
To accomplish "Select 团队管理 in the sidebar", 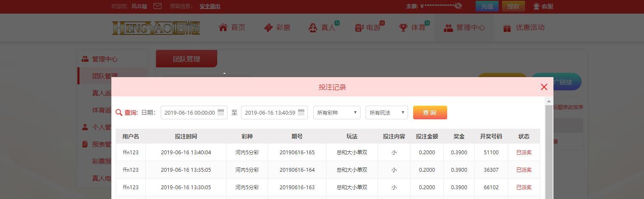I will [105, 76].
